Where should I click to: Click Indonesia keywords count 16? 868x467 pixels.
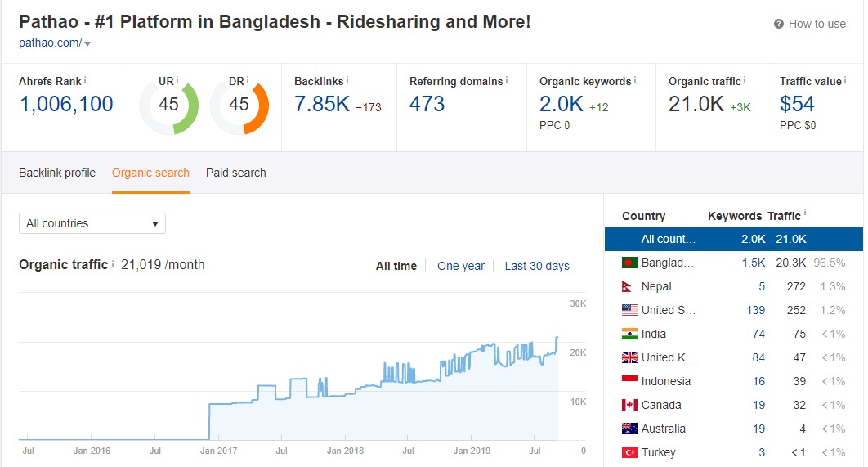tap(759, 382)
